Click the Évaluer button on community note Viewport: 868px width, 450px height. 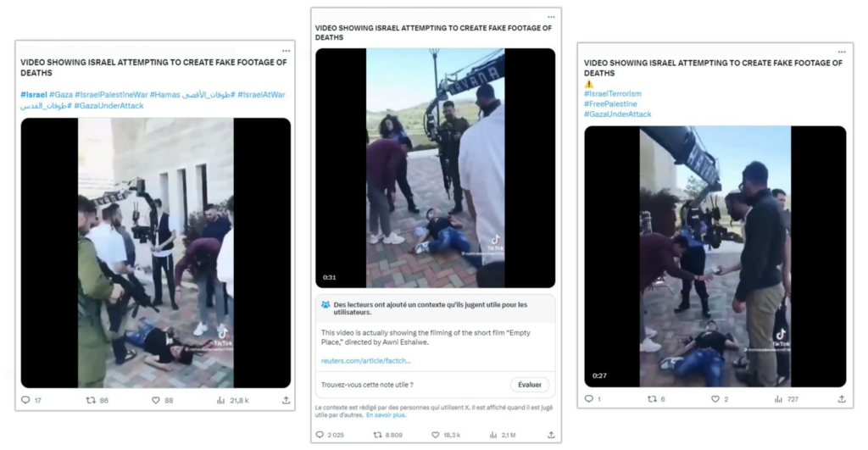click(x=530, y=385)
